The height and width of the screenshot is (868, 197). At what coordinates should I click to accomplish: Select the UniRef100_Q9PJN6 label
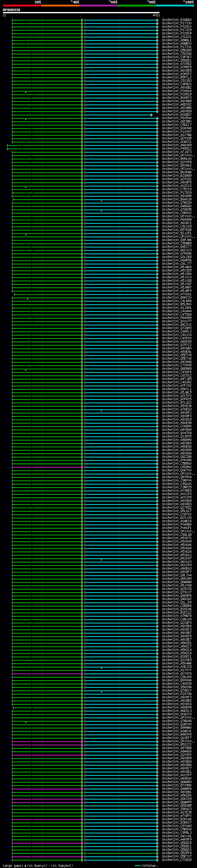[177, 240]
